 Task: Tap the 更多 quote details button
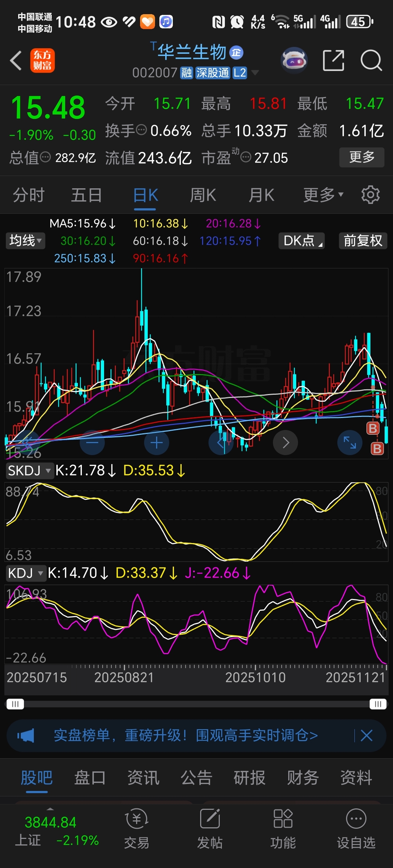point(362,157)
